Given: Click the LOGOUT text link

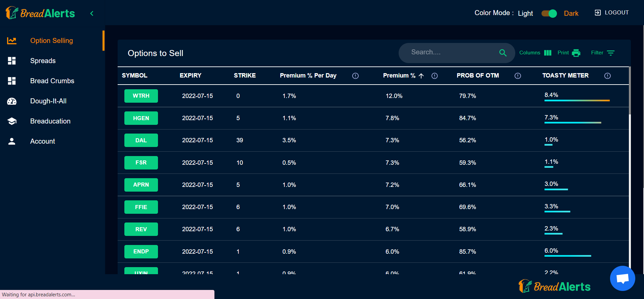Looking at the screenshot, I should tap(616, 13).
